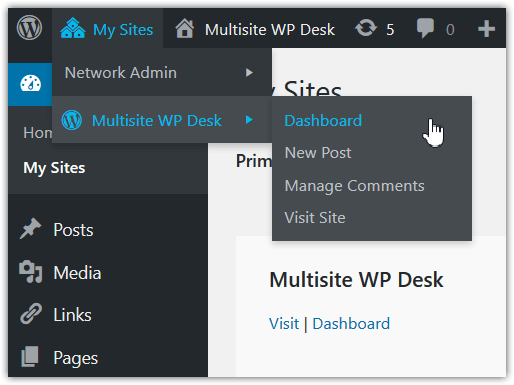This screenshot has width=514, height=385.
Task: Expand the Multisite WP Desk submenu arrow
Action: (x=249, y=120)
